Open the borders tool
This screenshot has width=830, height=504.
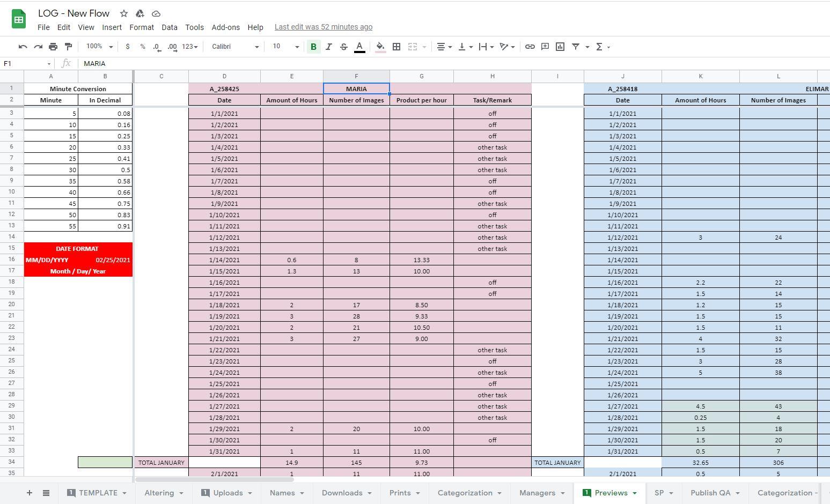click(x=396, y=47)
